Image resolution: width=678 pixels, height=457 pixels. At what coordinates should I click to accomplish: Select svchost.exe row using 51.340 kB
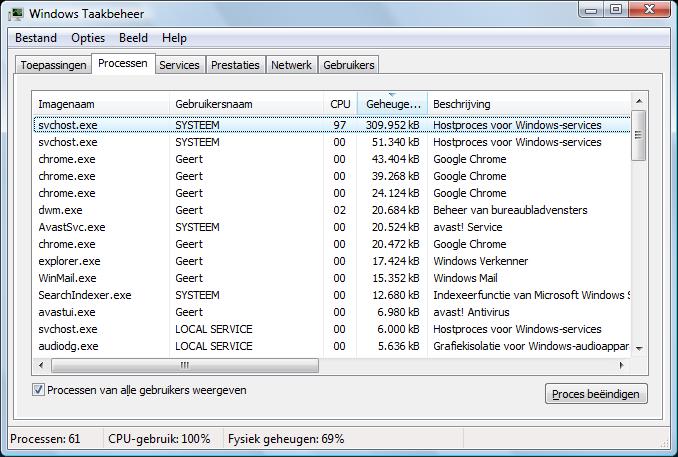click(332, 142)
